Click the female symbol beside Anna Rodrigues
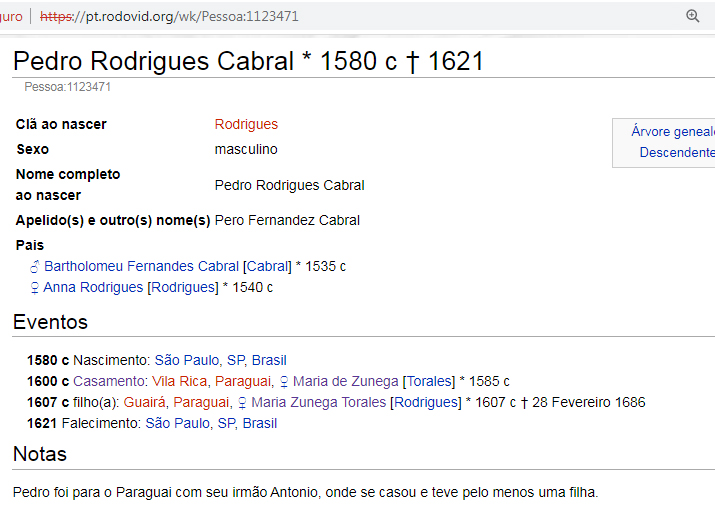715x519 pixels. tap(35, 288)
